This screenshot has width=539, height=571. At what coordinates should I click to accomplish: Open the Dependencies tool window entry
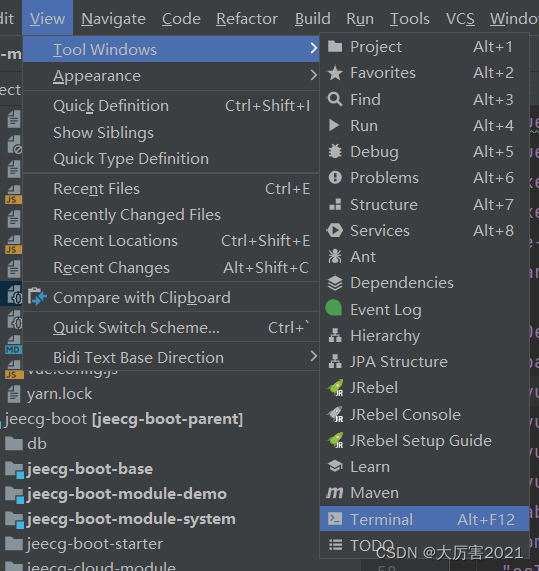[x=425, y=283]
